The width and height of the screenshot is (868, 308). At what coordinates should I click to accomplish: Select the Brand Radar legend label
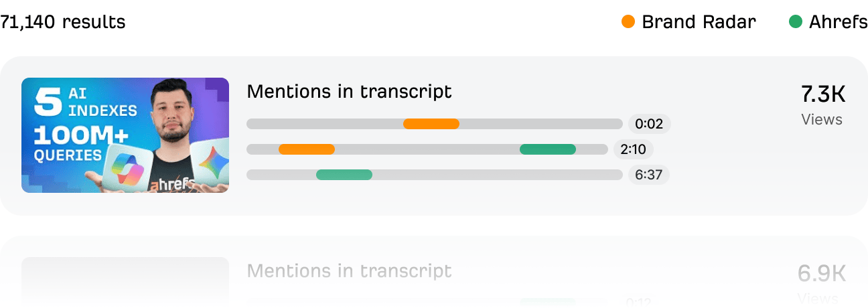[x=699, y=22]
